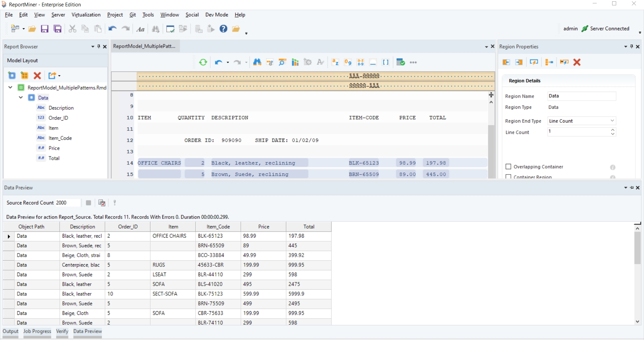Screen dimensions: 644x340
Task: Click the Data Preview vertical scrollbar
Action: tap(637, 248)
